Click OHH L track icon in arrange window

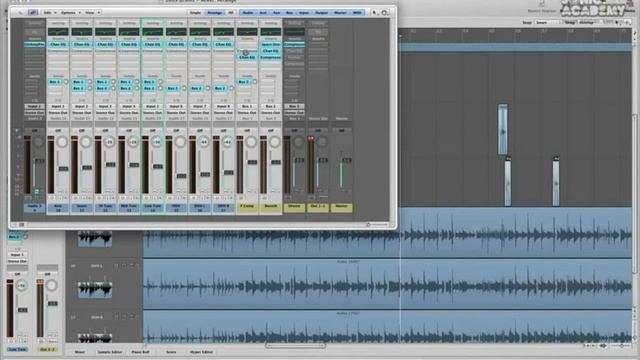tap(95, 289)
